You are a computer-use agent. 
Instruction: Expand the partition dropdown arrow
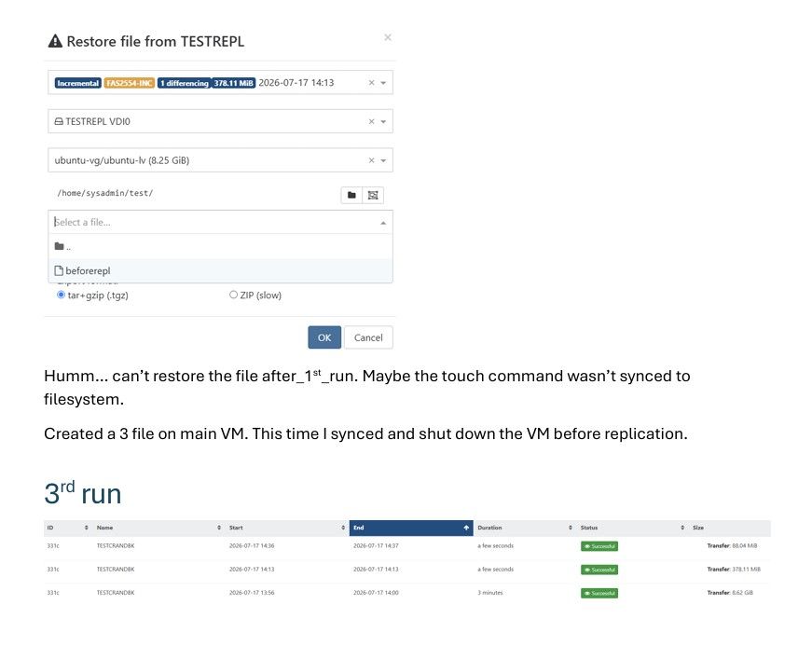tap(383, 160)
